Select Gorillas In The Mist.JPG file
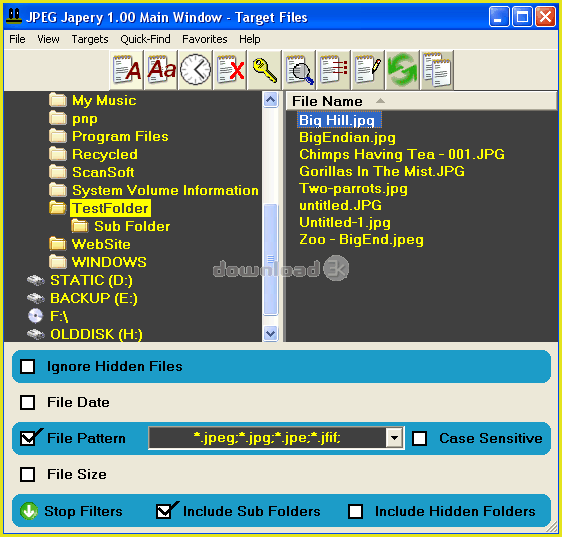 (382, 171)
